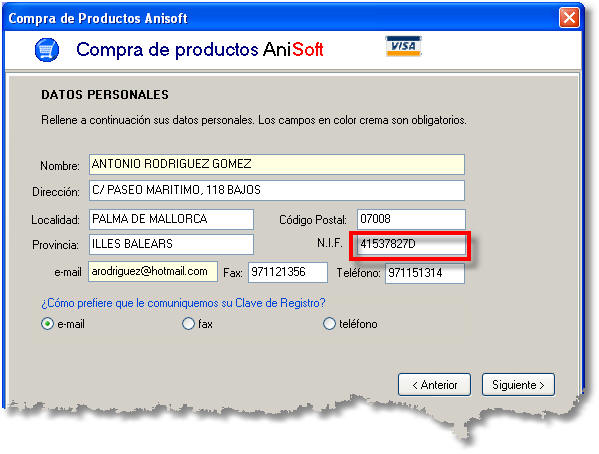Go back using the Anterior button
This screenshot has height=454, width=599.
click(434, 385)
